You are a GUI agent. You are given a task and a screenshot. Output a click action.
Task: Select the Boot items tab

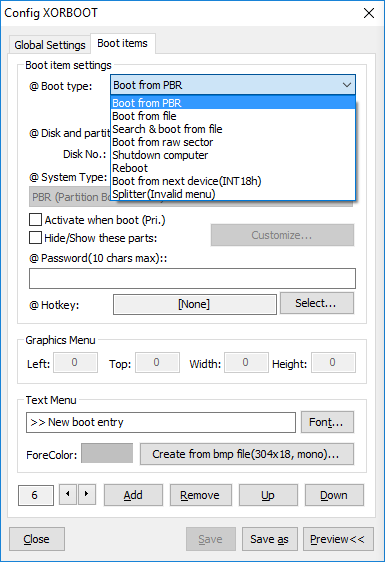(123, 43)
